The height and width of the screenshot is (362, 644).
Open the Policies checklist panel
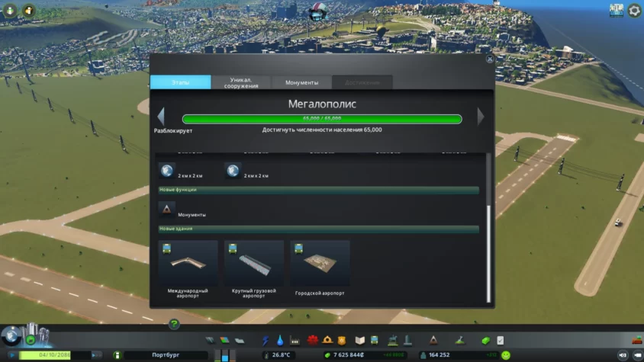pos(501,340)
